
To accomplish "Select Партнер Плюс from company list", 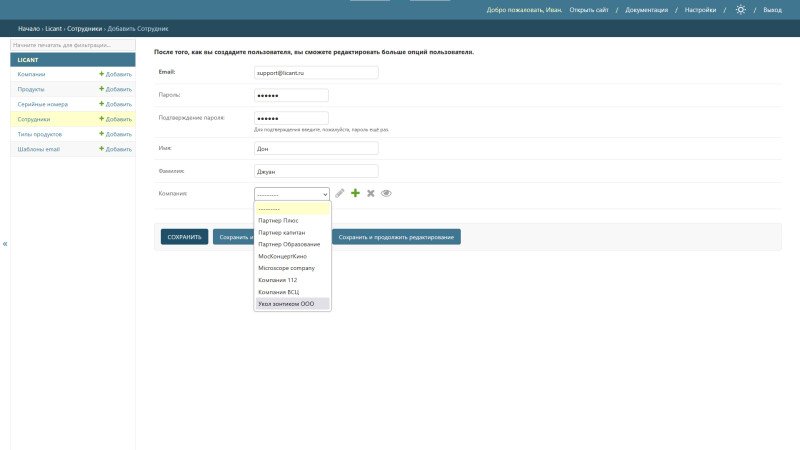I will (278, 220).
